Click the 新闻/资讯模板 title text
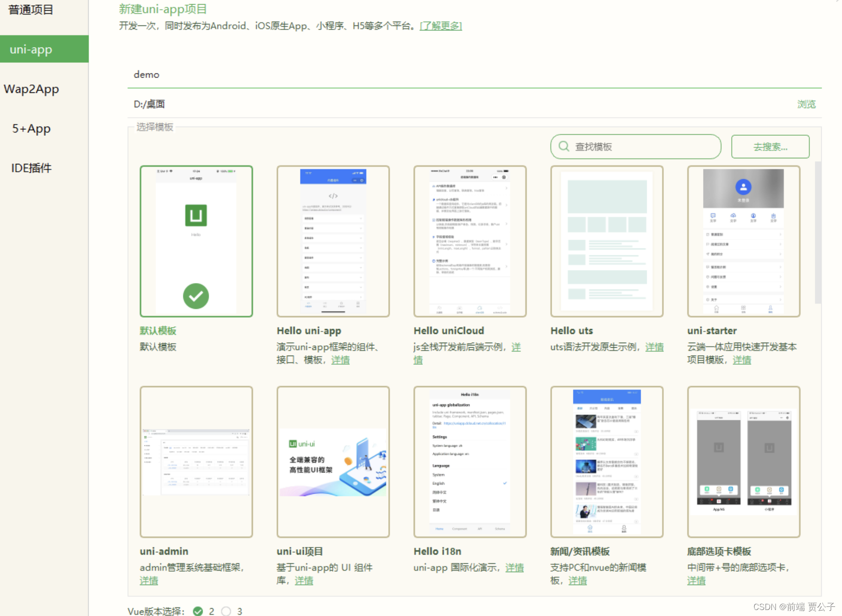Viewport: 842px width, 616px height. point(580,551)
